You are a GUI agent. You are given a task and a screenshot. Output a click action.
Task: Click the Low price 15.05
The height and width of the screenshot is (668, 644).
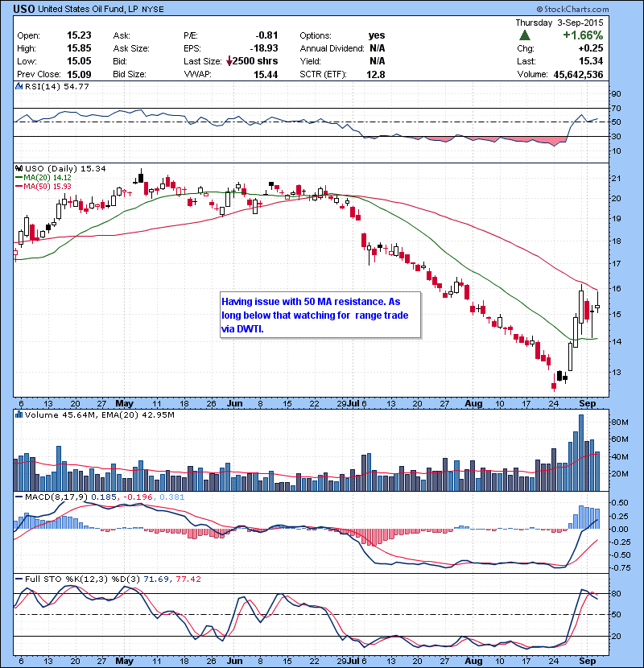79,61
